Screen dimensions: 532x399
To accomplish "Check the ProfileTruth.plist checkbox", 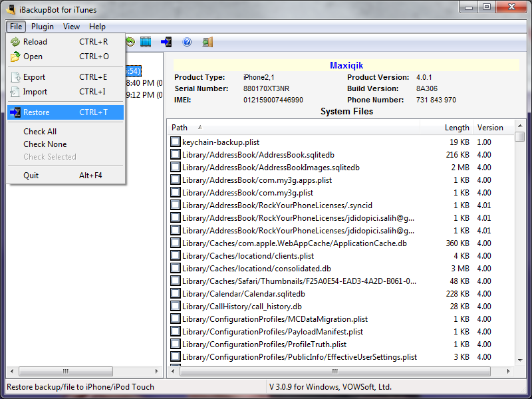I will pyautogui.click(x=176, y=344).
